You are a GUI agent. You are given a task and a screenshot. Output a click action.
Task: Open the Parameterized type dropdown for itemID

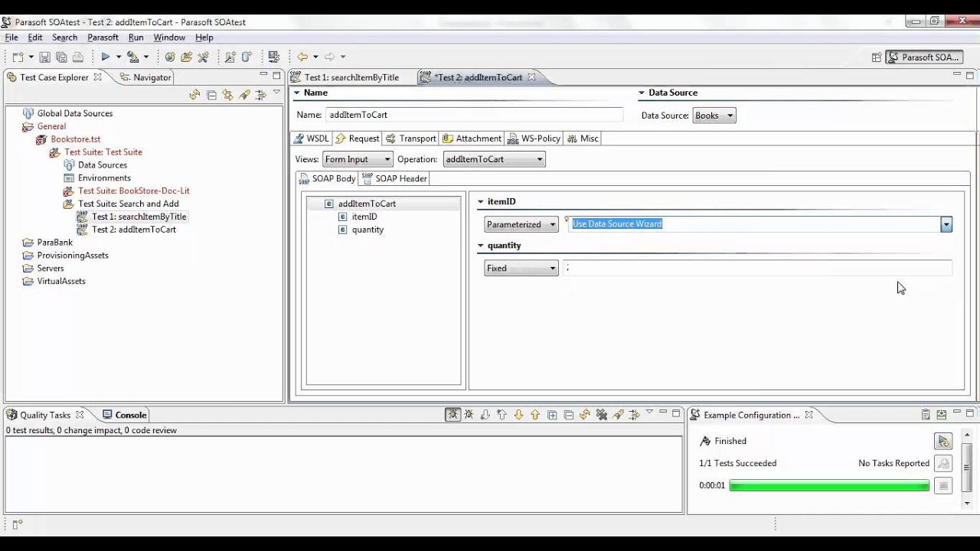[521, 224]
